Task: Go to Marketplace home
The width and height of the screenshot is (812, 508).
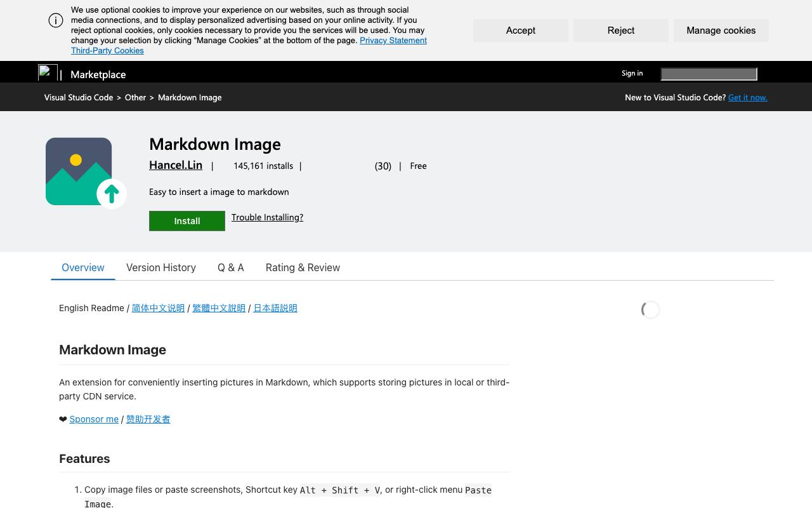Action: [98, 74]
